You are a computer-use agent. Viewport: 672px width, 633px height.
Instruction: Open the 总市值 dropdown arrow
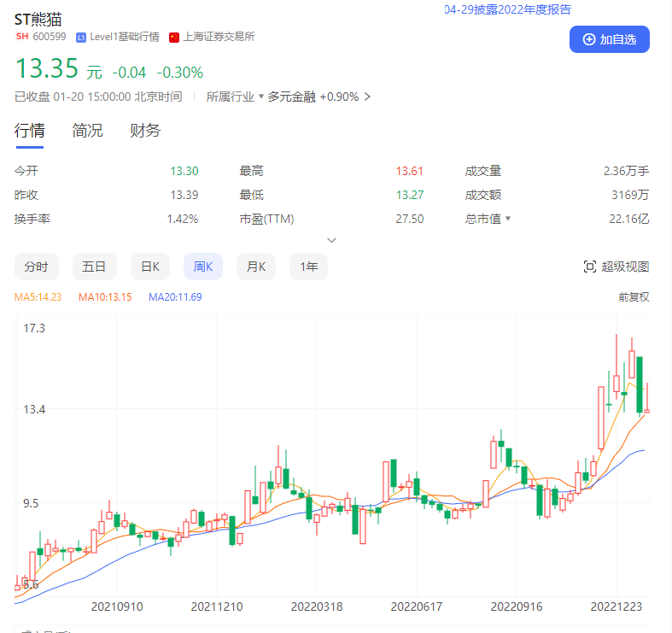point(508,219)
